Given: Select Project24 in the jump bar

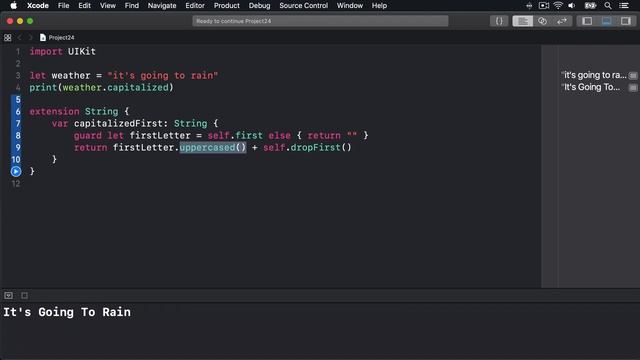Looking at the screenshot, I should coord(57,38).
